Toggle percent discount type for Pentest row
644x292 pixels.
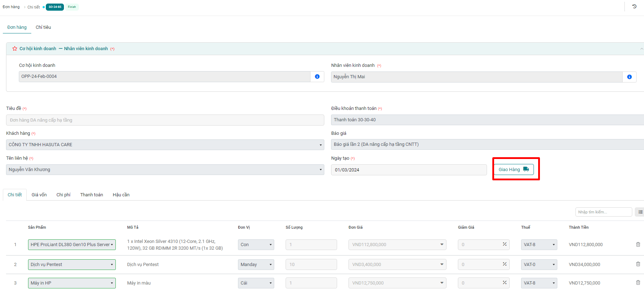(504, 264)
